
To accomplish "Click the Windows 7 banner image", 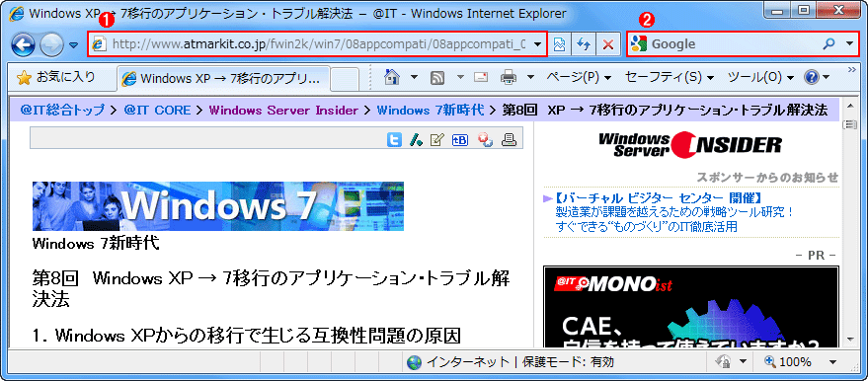I will 218,205.
